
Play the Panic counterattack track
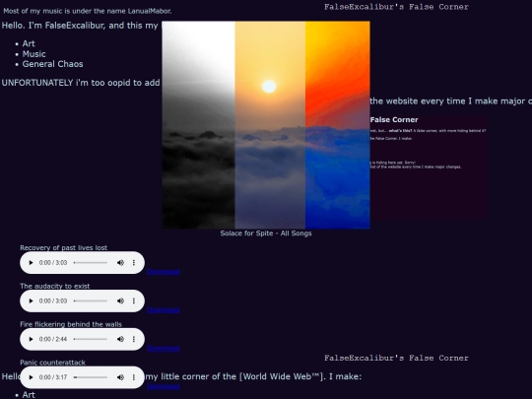[x=31, y=377]
